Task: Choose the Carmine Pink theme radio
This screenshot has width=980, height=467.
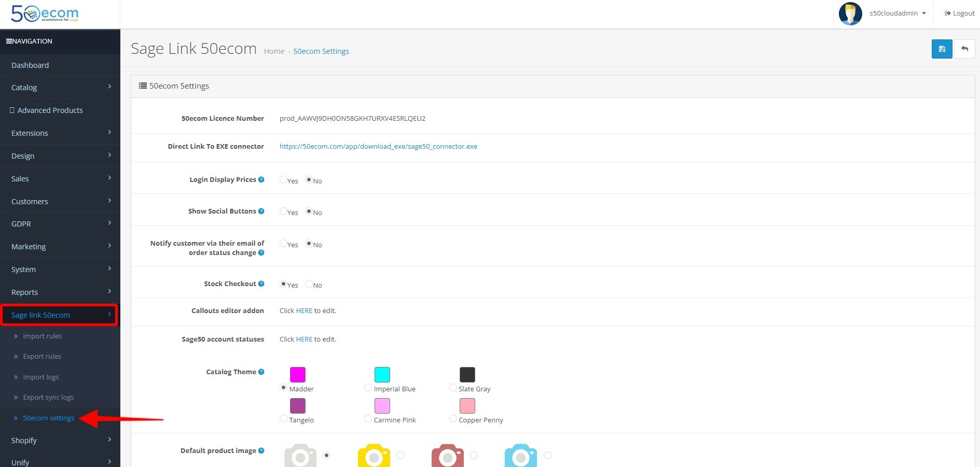Action: (368, 419)
